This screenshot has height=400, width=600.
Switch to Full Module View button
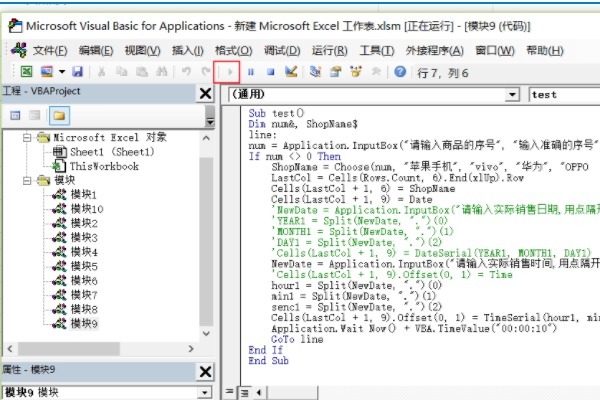point(245,393)
